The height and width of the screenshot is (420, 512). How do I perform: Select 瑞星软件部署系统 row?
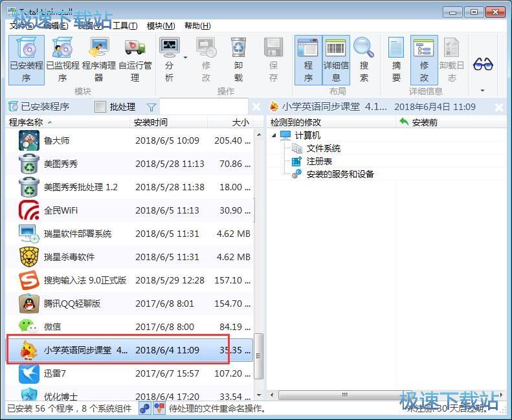pyautogui.click(x=129, y=234)
